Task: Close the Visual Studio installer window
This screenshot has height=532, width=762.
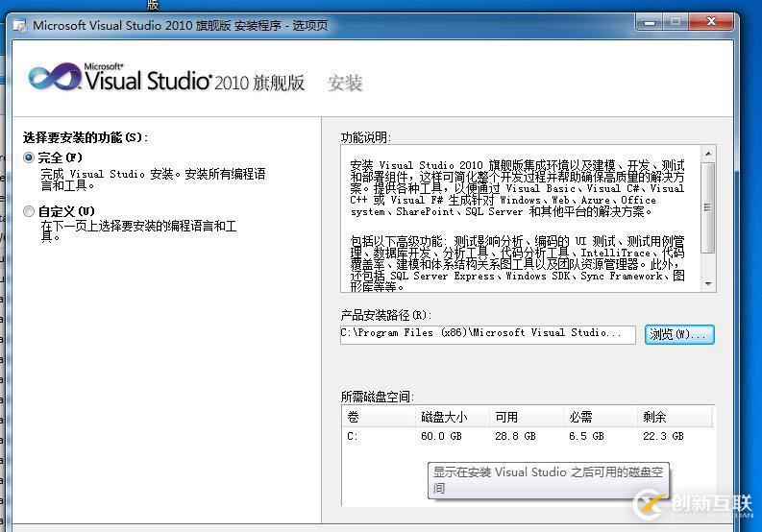Action: (711, 22)
